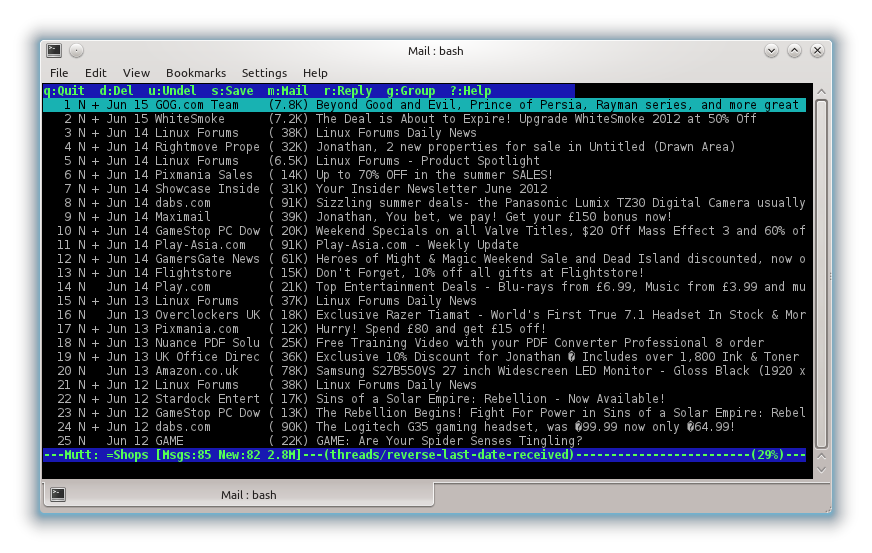Open the View menu

point(136,73)
